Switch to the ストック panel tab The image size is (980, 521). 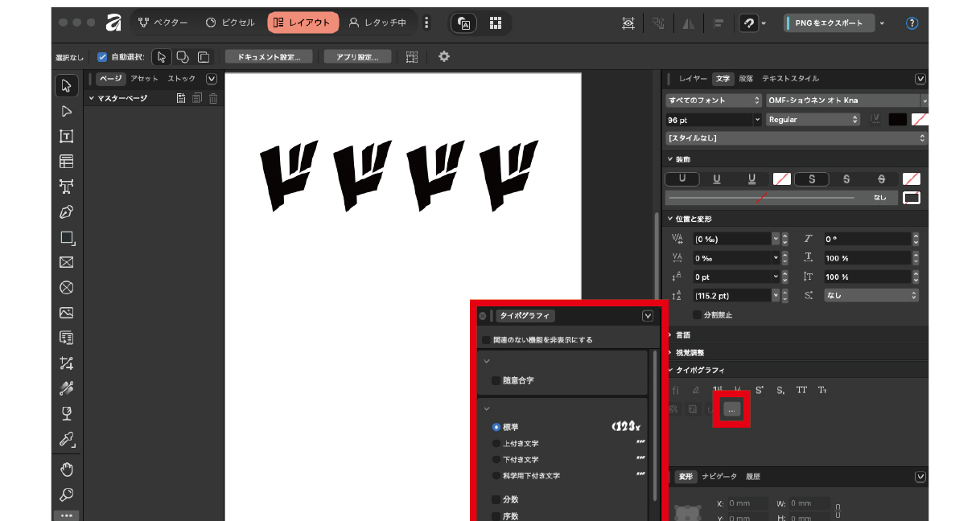coord(182,79)
